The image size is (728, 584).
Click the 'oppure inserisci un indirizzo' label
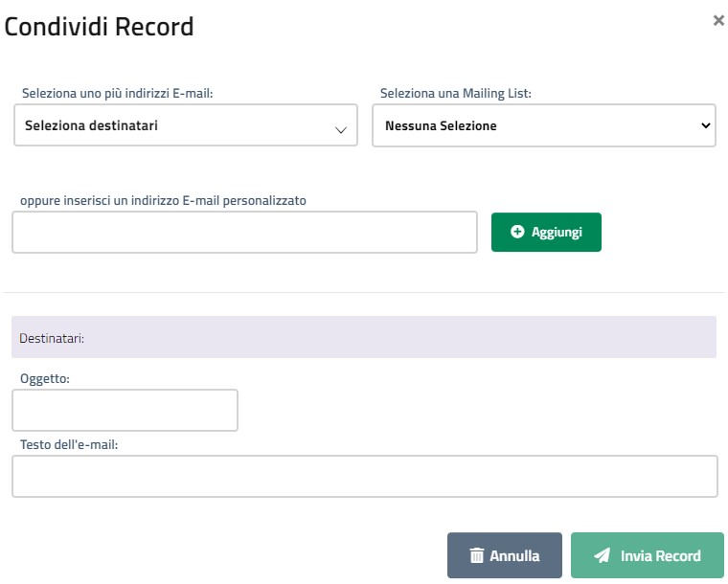click(x=163, y=201)
